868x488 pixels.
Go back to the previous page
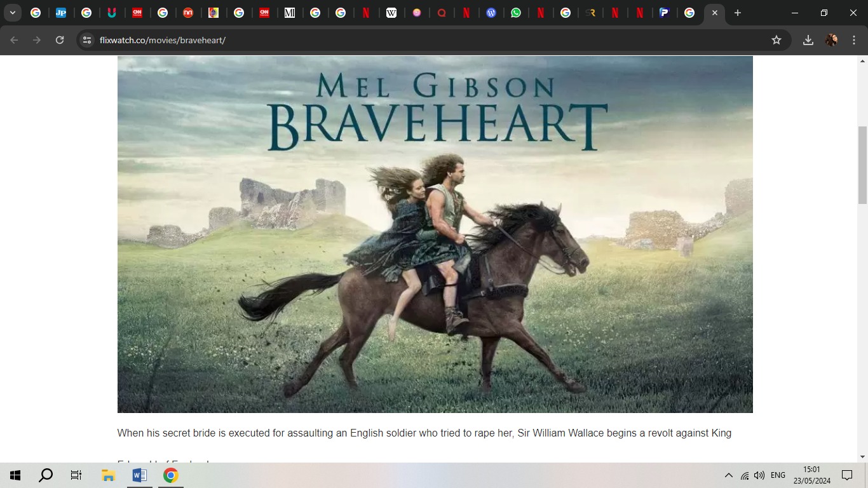coord(14,40)
